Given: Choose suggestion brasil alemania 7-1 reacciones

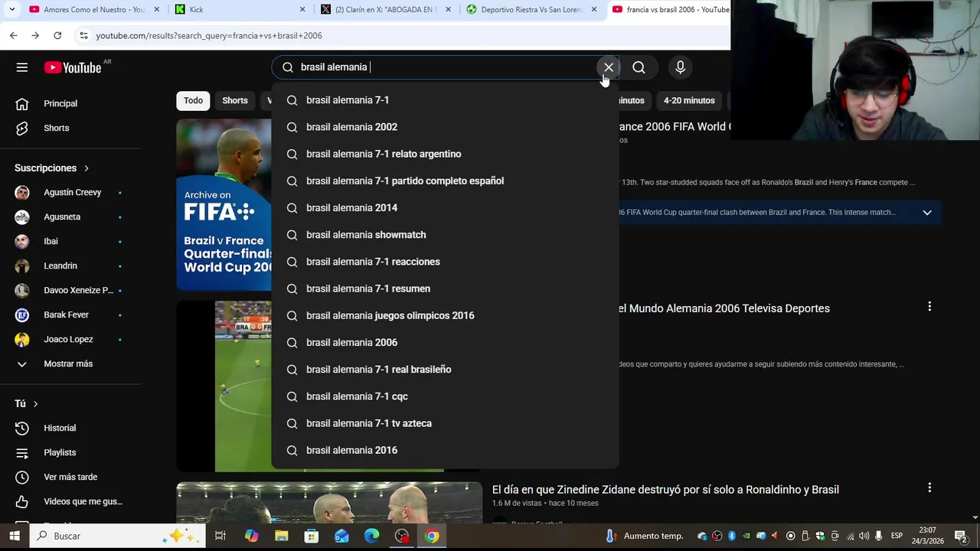Looking at the screenshot, I should click(x=445, y=262).
